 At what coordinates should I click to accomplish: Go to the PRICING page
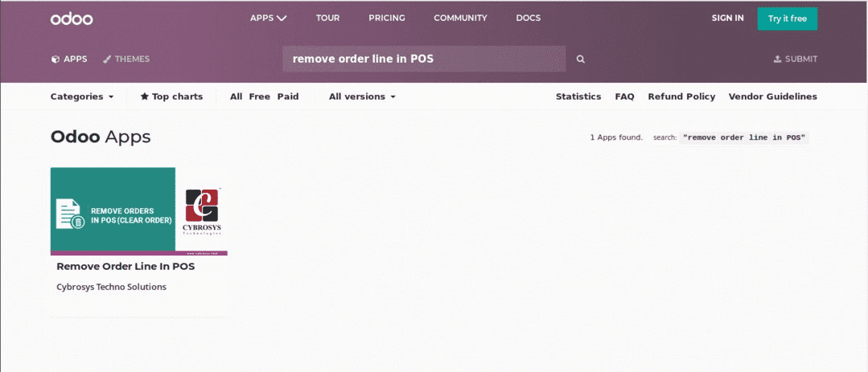coord(387,18)
